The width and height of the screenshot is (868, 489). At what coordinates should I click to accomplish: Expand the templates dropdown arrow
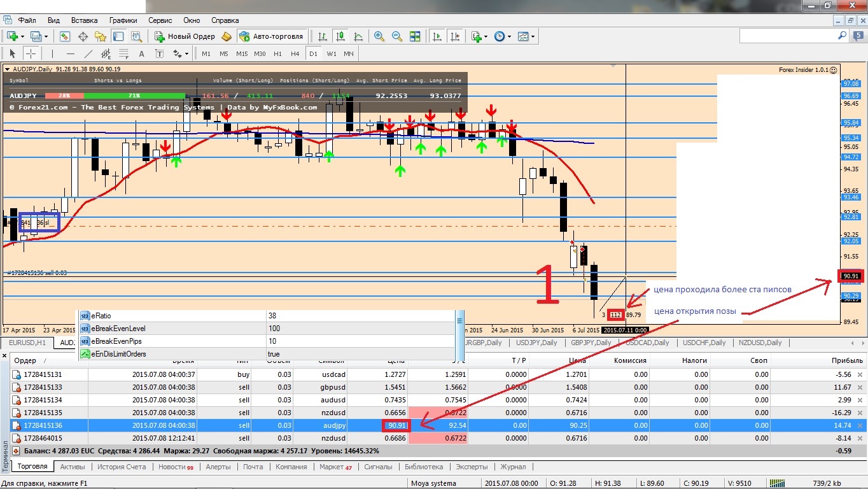coord(532,36)
